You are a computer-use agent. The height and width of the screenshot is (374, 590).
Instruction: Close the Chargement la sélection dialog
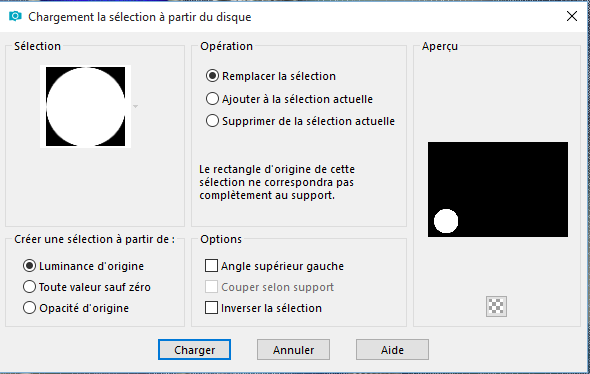[x=572, y=16]
